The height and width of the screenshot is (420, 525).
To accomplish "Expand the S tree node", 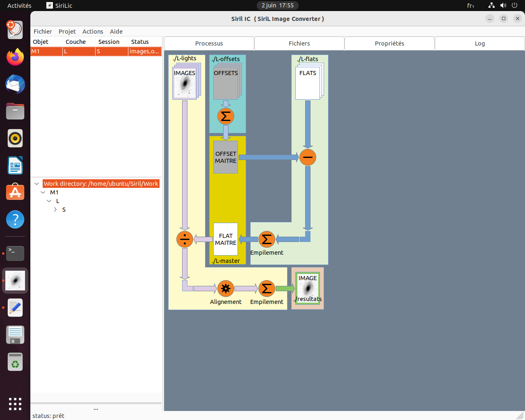I will coord(55,210).
